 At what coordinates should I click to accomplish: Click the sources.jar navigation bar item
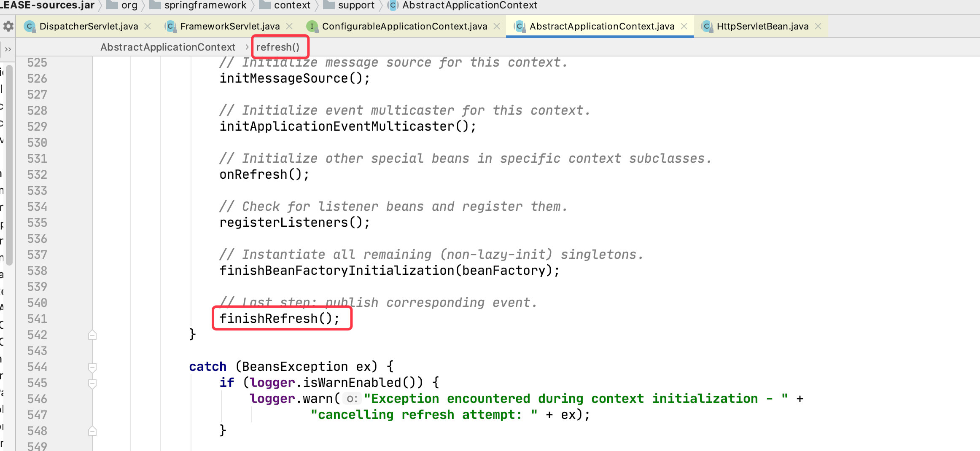[x=47, y=5]
